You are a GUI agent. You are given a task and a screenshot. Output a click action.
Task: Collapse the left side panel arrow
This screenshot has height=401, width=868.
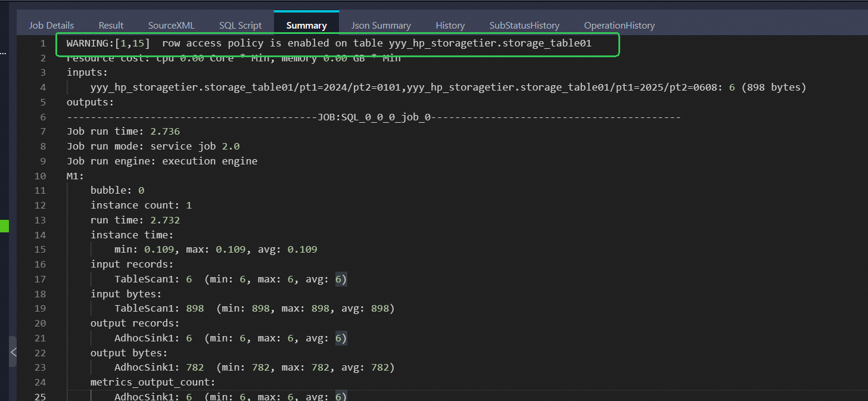tap(13, 352)
